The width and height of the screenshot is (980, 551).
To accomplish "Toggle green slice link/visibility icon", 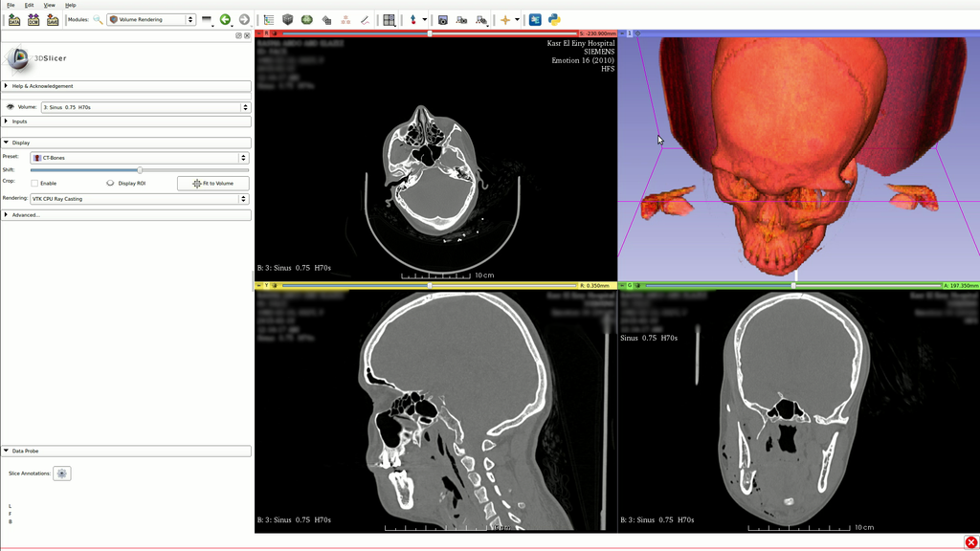I will pyautogui.click(x=637, y=285).
